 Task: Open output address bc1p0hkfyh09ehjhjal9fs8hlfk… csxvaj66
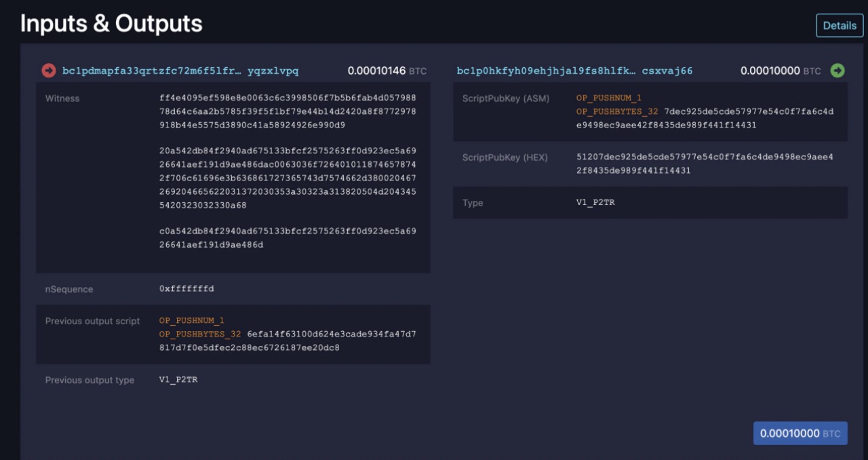[x=574, y=71]
